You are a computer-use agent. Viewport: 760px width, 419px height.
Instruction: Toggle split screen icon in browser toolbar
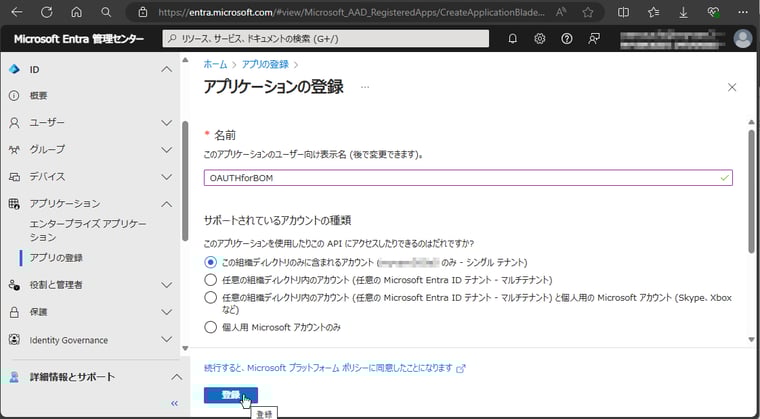click(x=625, y=12)
